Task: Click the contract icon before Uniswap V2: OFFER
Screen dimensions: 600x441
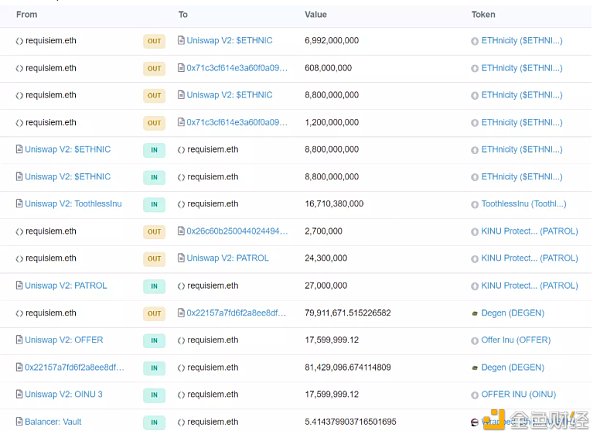Action: [x=19, y=340]
